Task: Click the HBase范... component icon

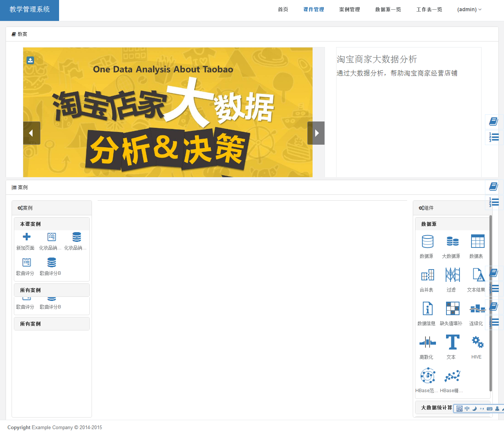Action: click(428, 376)
